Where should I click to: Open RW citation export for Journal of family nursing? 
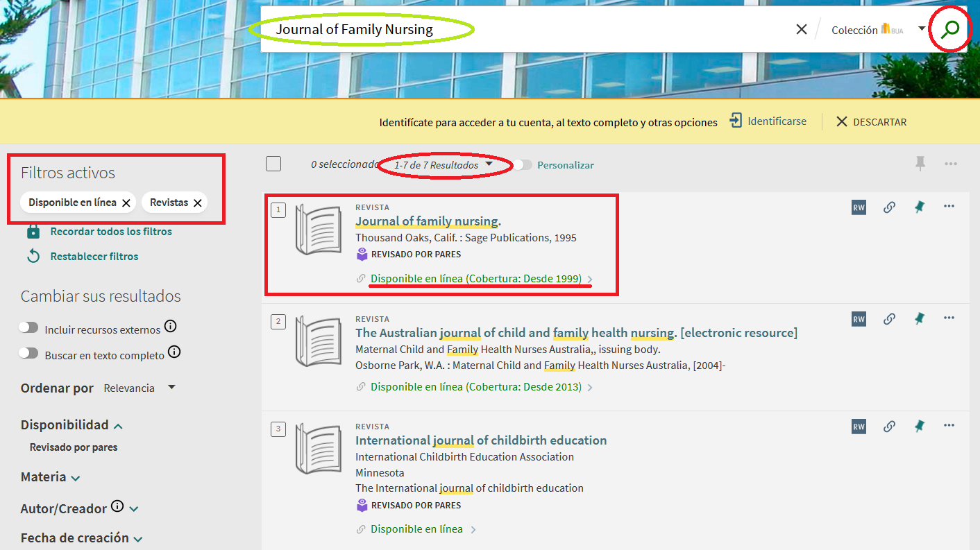(x=859, y=207)
